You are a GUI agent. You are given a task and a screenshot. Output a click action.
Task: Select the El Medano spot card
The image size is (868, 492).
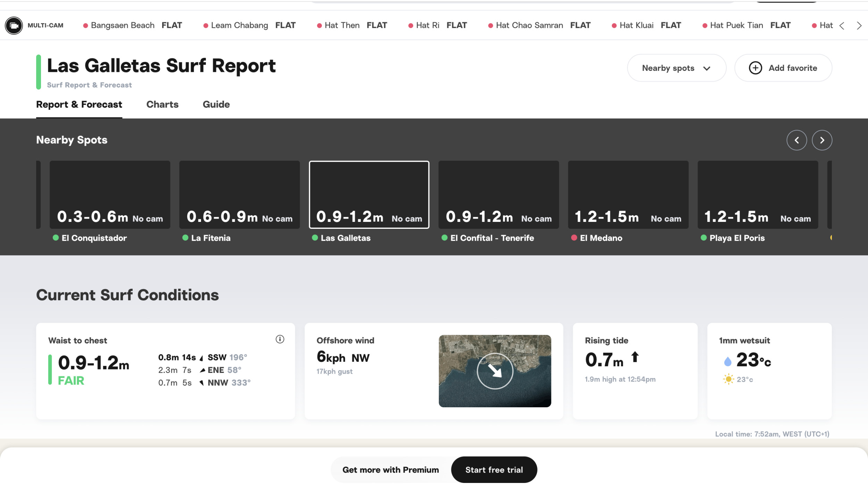(628, 195)
